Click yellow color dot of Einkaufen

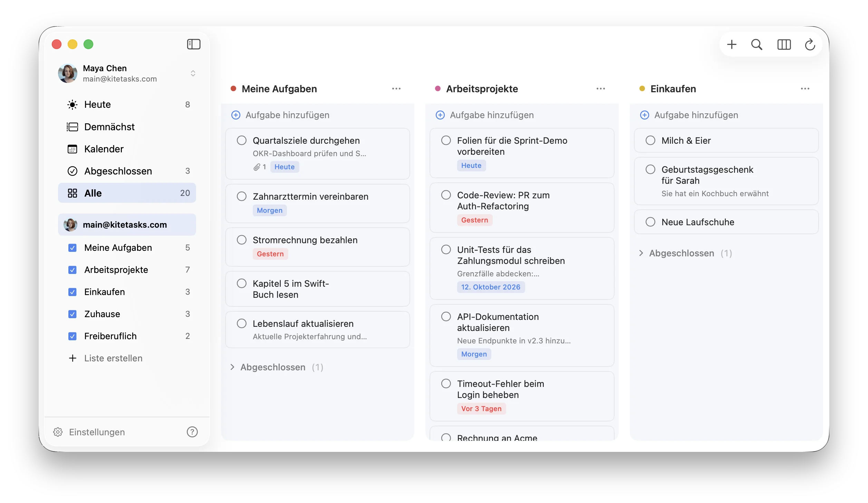[x=642, y=88]
